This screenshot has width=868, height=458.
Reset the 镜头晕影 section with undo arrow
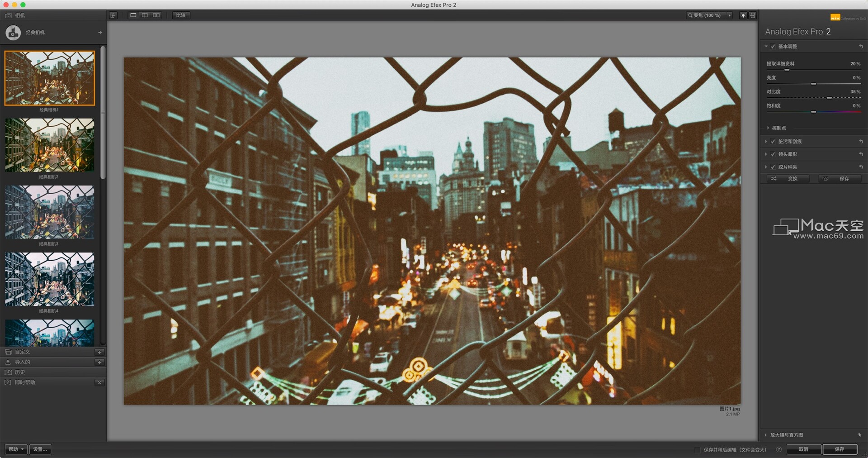click(x=861, y=154)
